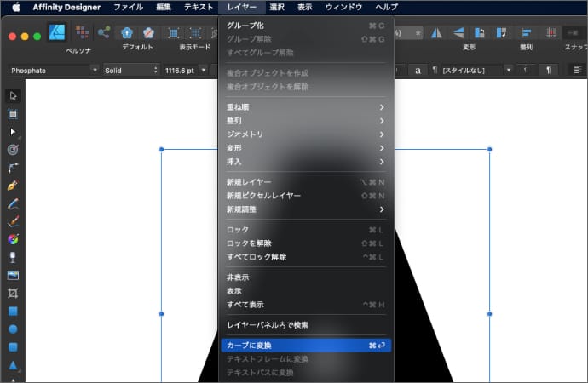Viewport: 588px width, 383px height.
Task: Select the Node tool in the toolbox
Action: 13,132
